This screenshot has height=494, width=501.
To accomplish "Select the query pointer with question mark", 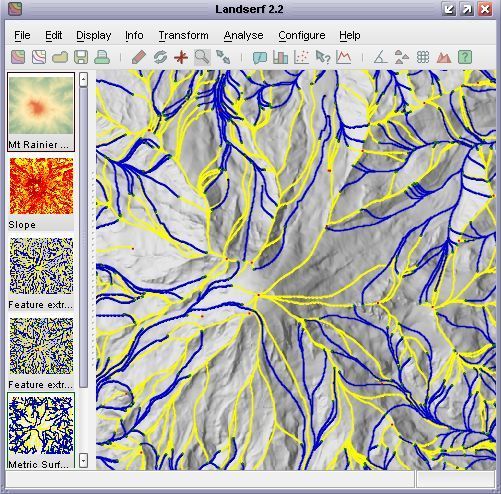I will click(x=323, y=57).
